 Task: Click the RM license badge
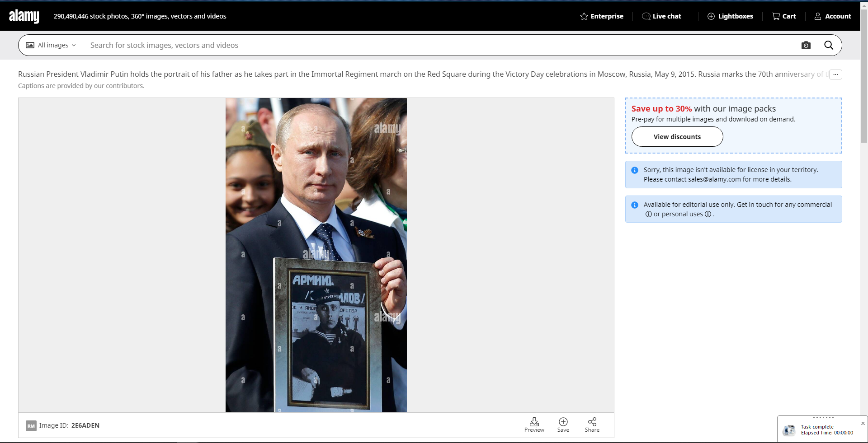pyautogui.click(x=31, y=425)
